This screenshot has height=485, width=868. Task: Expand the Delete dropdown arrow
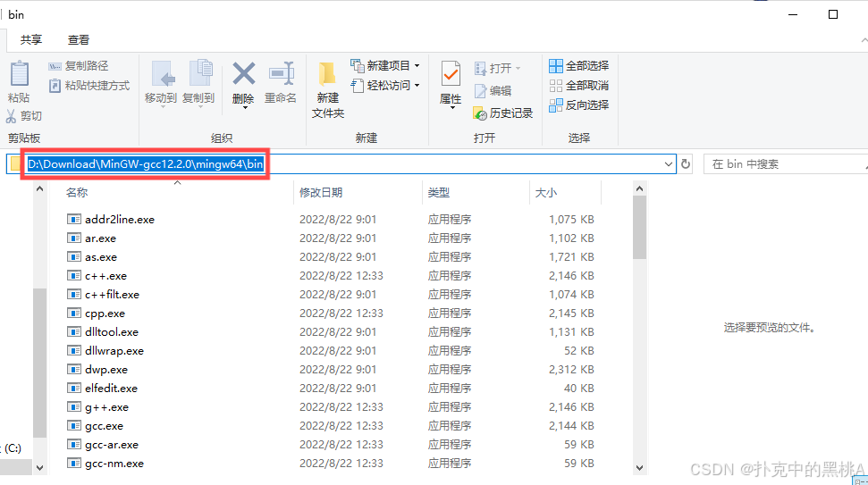click(x=244, y=108)
